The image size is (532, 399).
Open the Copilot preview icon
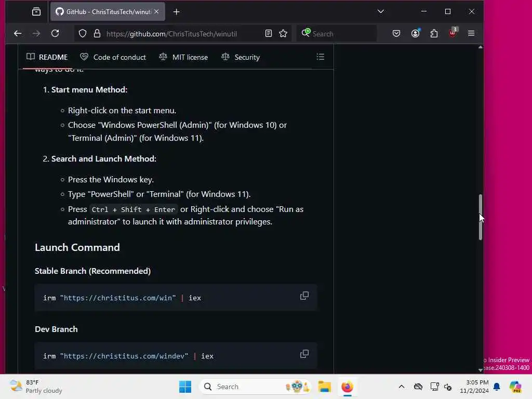point(515,387)
